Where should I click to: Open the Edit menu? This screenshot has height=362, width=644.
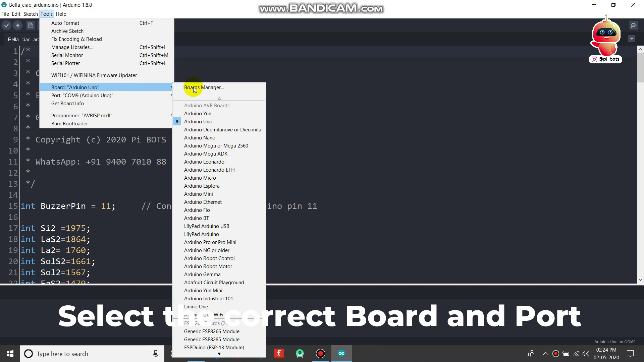[16, 14]
